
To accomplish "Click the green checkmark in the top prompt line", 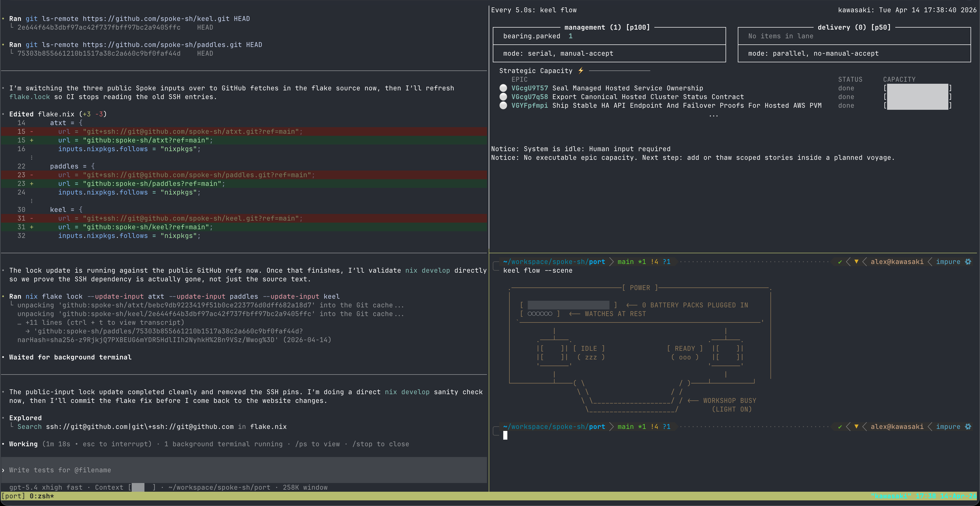I will click(x=840, y=262).
